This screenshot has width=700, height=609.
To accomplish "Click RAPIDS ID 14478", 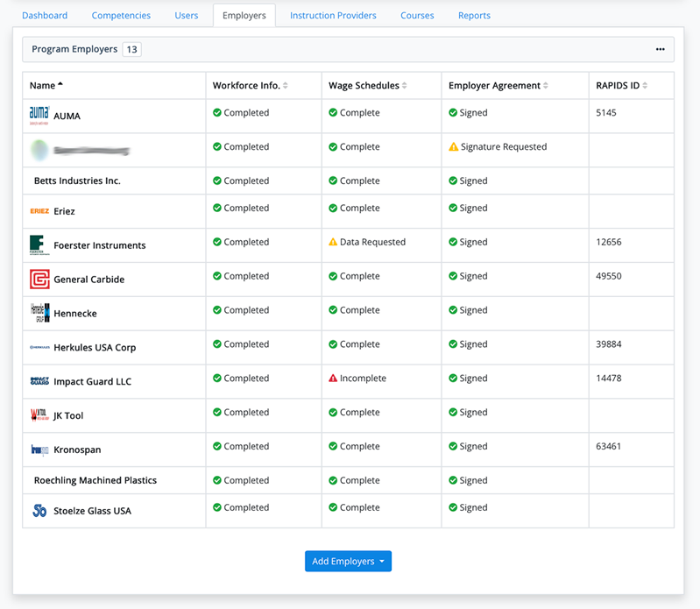I will coord(609,379).
